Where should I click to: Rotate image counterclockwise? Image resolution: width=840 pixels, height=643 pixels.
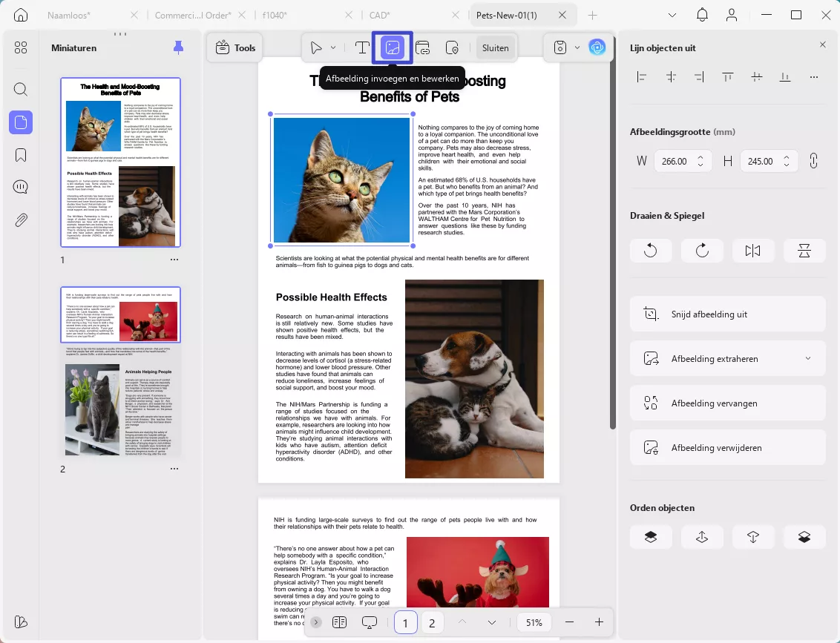click(650, 251)
